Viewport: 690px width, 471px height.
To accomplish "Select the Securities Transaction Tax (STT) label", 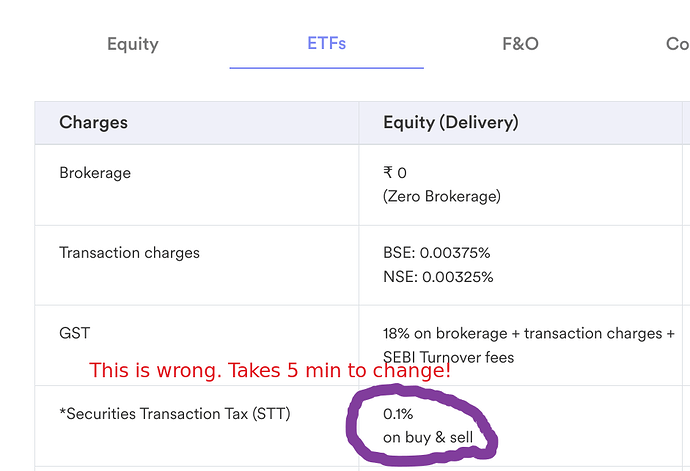I will [x=175, y=414].
